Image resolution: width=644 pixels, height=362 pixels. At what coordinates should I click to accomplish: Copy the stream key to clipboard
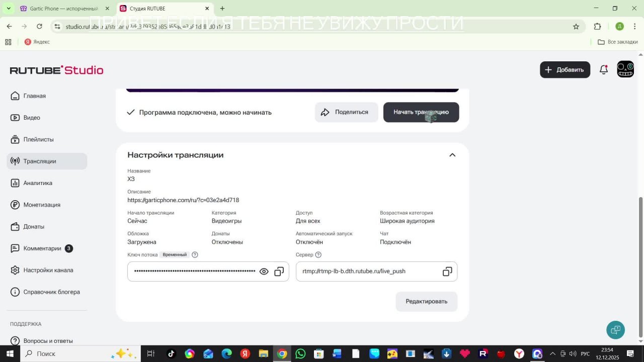pyautogui.click(x=279, y=271)
